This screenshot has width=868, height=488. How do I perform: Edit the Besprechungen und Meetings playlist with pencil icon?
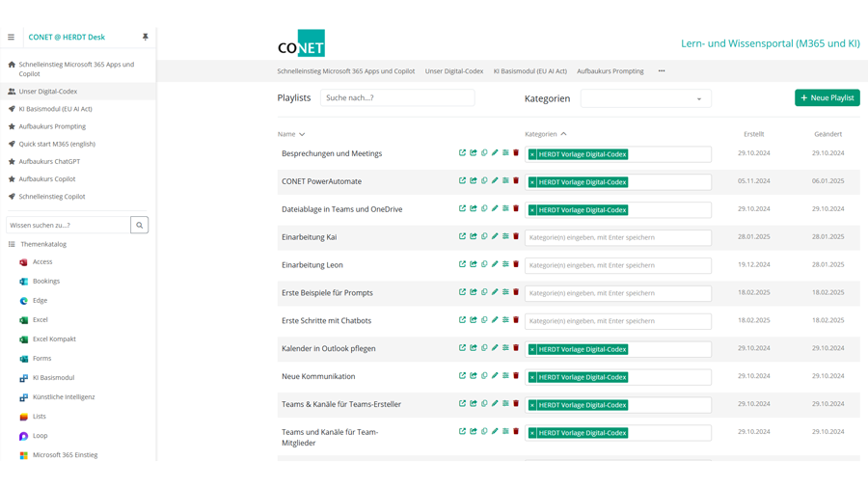pos(495,152)
